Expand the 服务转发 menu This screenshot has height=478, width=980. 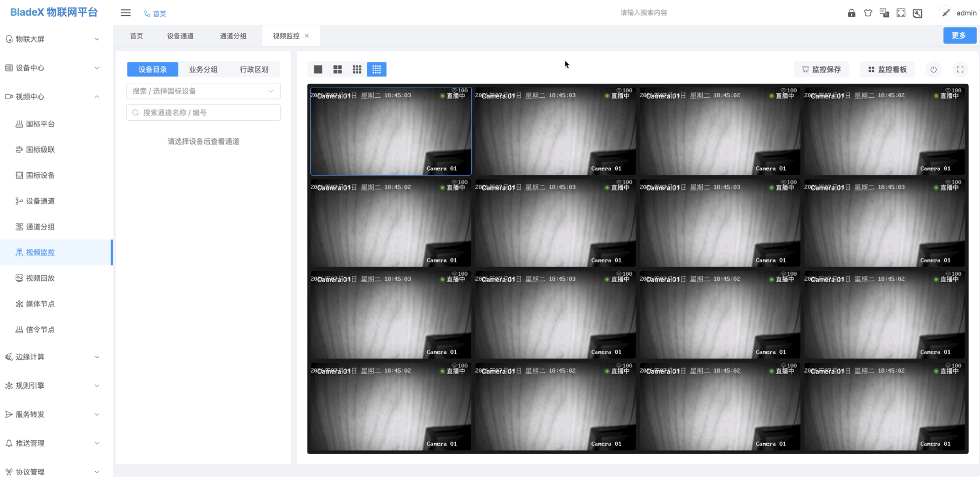(56, 415)
